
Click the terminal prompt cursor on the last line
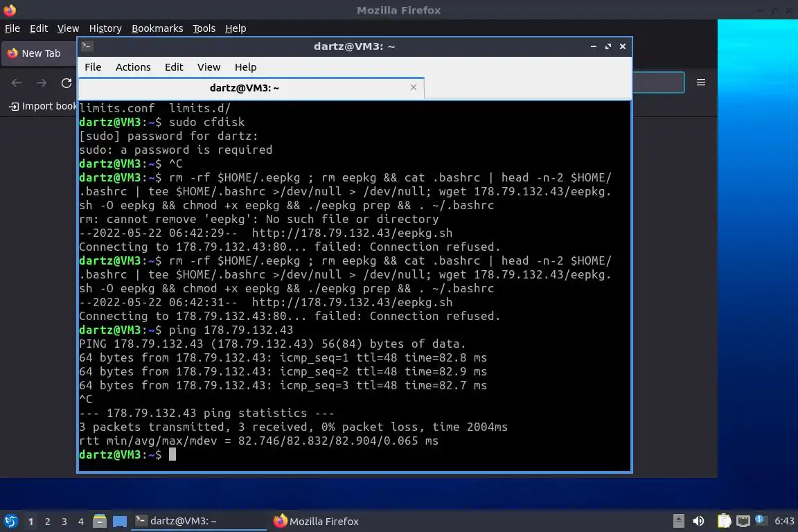[172, 454]
